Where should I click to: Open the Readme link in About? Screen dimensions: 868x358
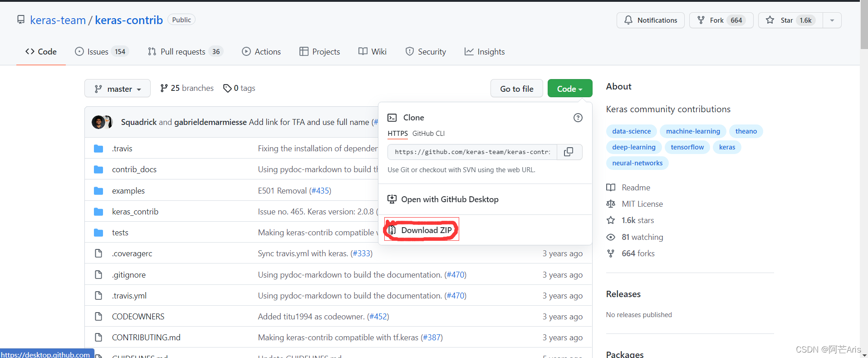[628, 188]
